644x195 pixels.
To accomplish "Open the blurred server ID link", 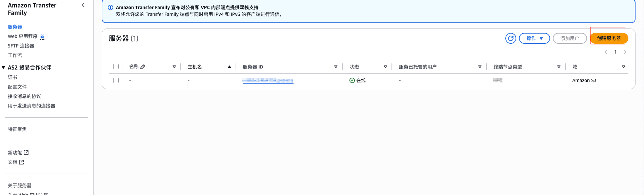I will [268, 80].
